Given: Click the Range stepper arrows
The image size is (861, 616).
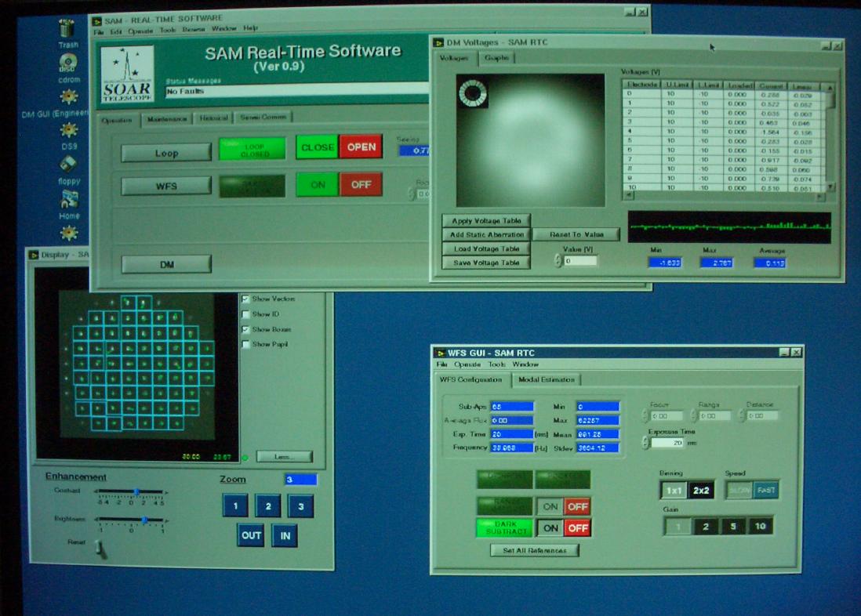Looking at the screenshot, I should [x=693, y=415].
